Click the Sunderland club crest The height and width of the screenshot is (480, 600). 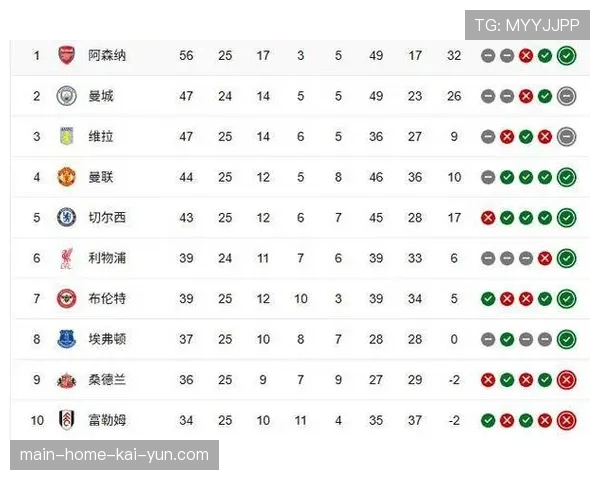click(x=66, y=379)
